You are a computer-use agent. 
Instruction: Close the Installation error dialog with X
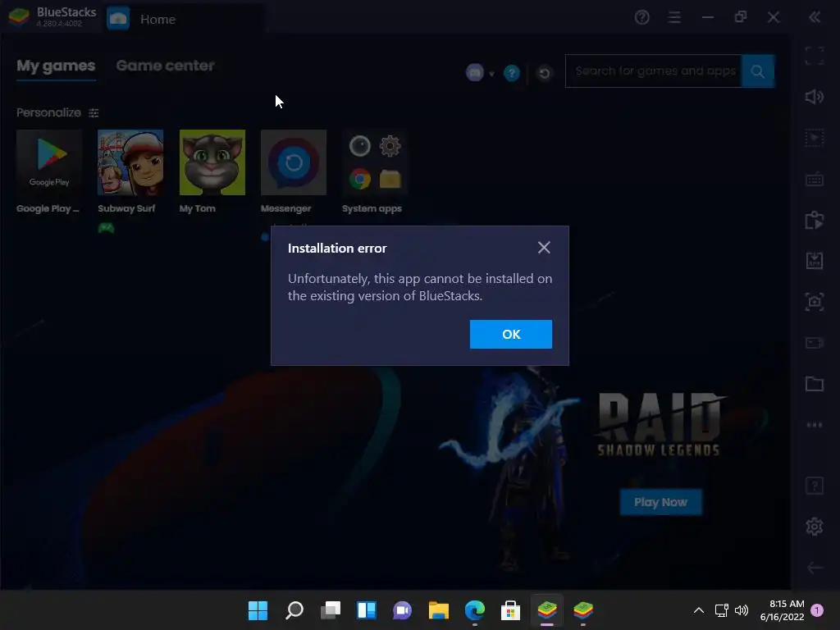tap(544, 248)
